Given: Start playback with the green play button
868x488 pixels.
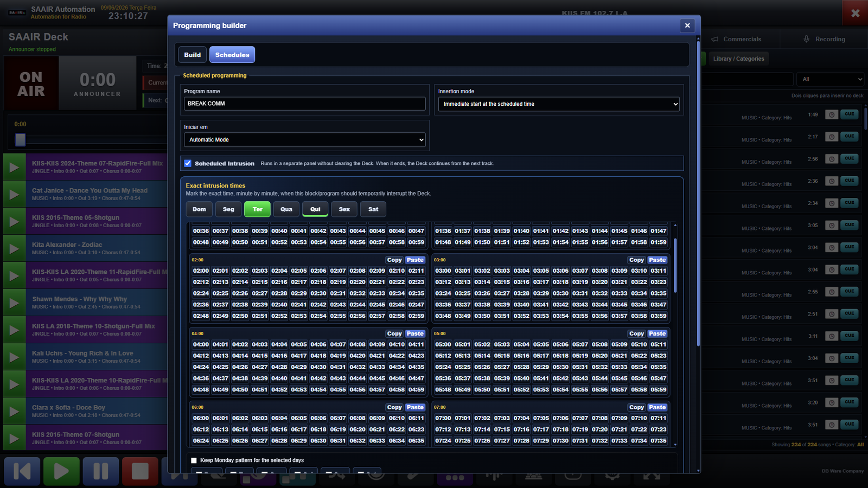Looking at the screenshot, I should (x=61, y=471).
